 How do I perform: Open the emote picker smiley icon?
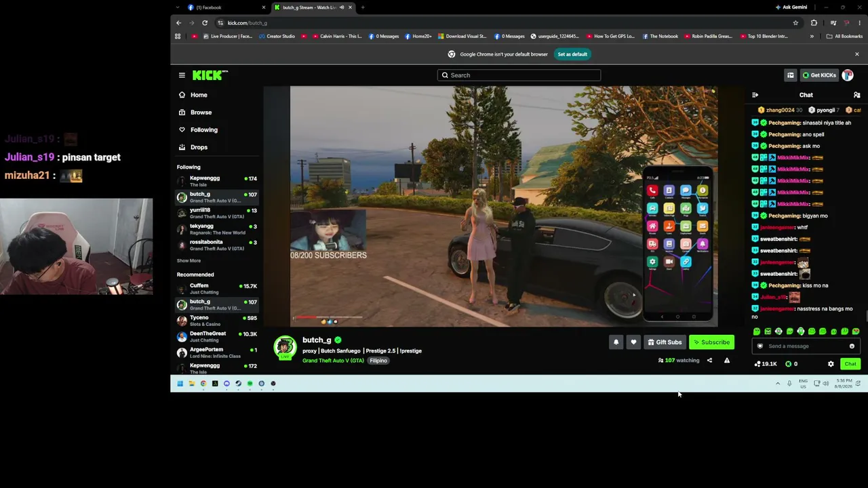tap(852, 346)
